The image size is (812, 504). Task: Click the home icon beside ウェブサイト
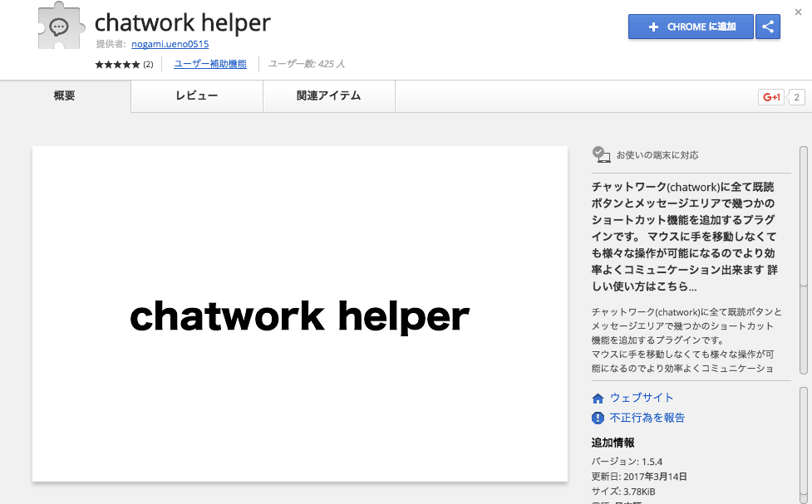[598, 398]
